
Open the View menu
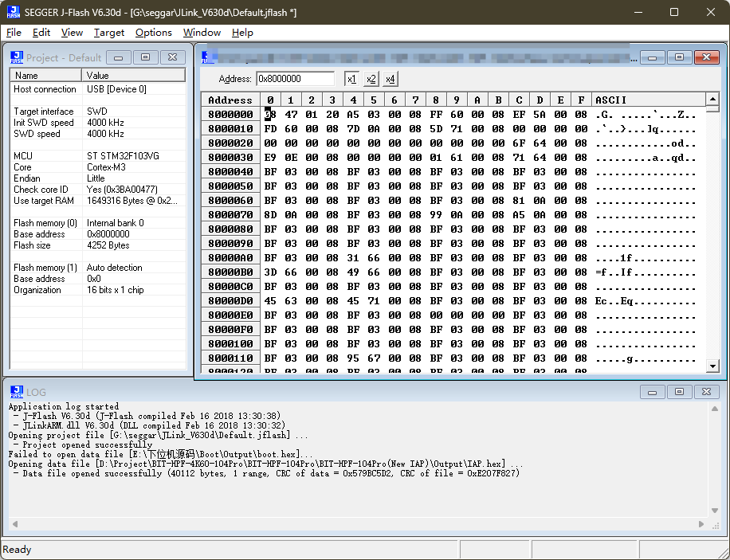point(72,33)
